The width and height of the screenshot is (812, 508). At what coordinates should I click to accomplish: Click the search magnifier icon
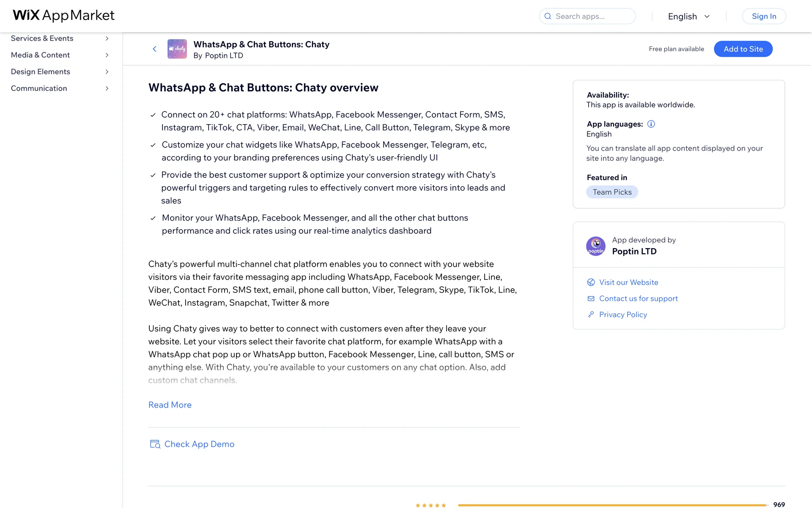point(548,16)
